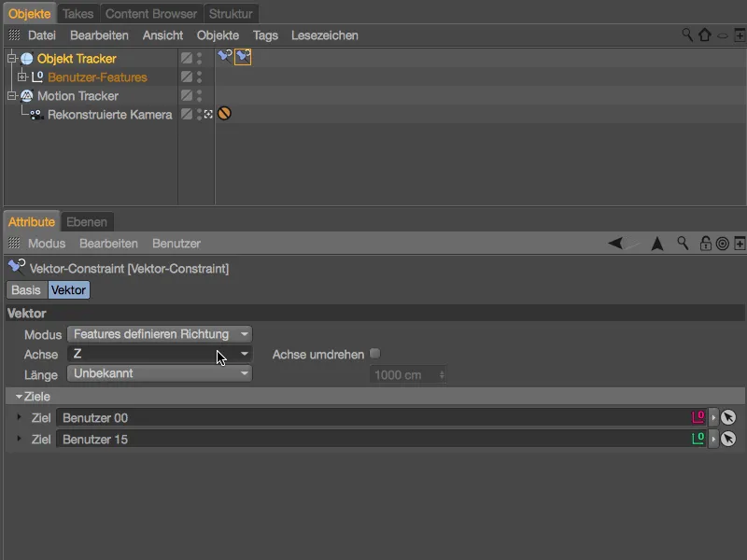This screenshot has width=747, height=560.
Task: Click the orange protection tag on Rekonstruierte Kamera
Action: [x=224, y=113]
